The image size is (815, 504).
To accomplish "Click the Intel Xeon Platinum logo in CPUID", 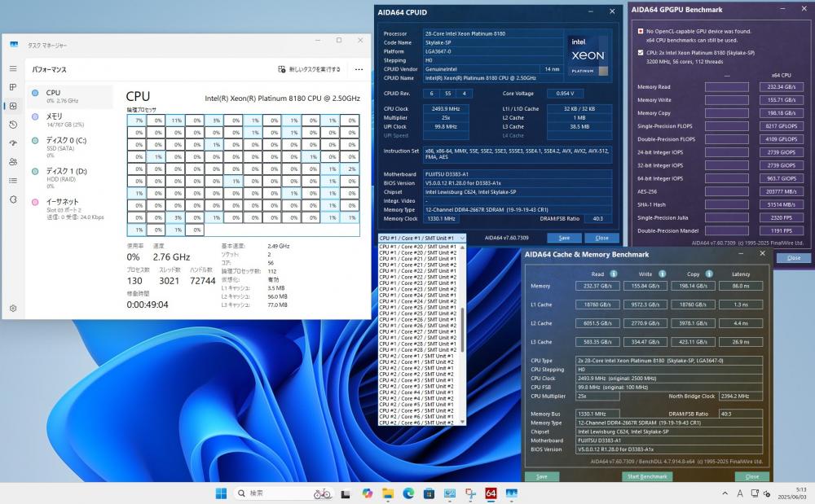I will click(x=588, y=55).
